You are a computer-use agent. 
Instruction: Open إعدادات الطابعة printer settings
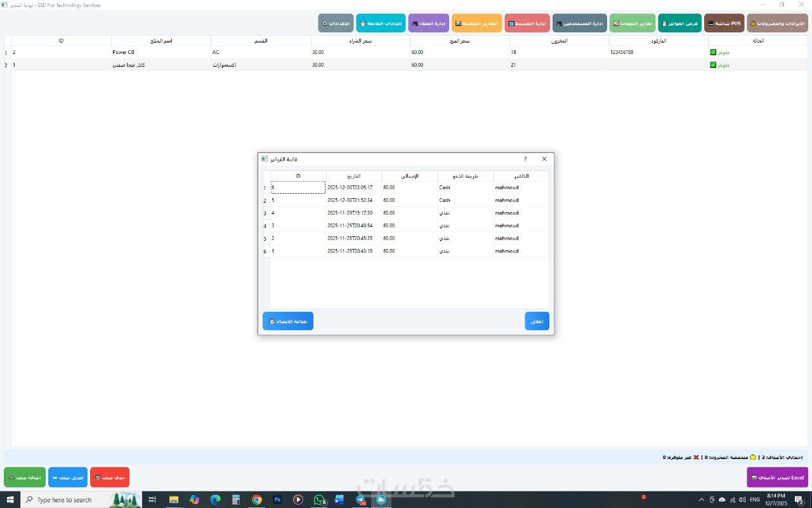(381, 23)
